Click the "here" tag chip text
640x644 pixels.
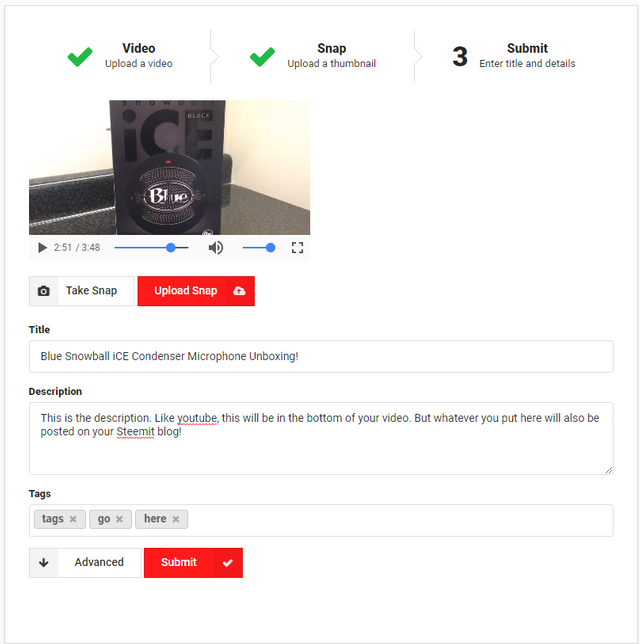tap(155, 519)
